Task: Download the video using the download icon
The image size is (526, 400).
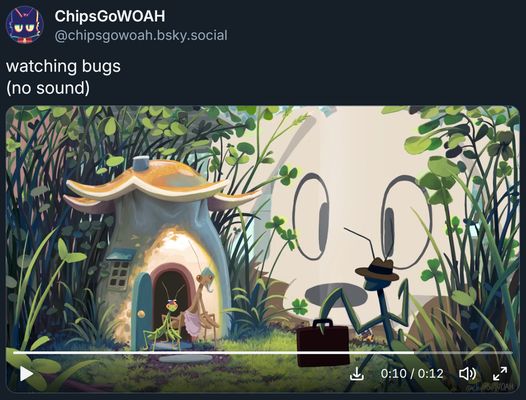Action: coord(357,373)
